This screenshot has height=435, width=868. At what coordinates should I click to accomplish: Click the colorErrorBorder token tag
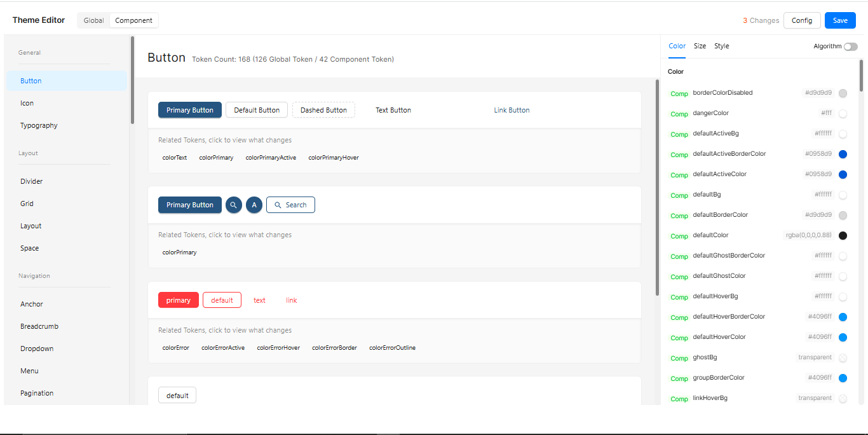(334, 348)
